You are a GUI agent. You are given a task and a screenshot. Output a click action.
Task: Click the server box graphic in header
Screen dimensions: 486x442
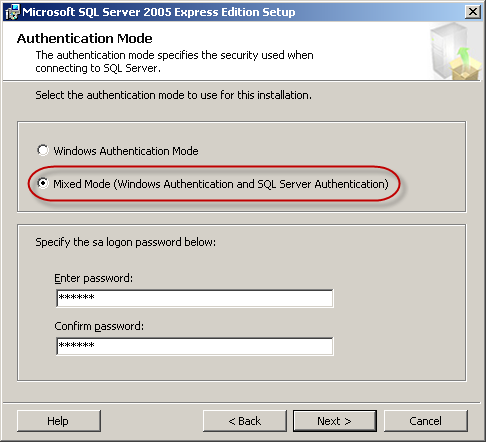pos(455,51)
